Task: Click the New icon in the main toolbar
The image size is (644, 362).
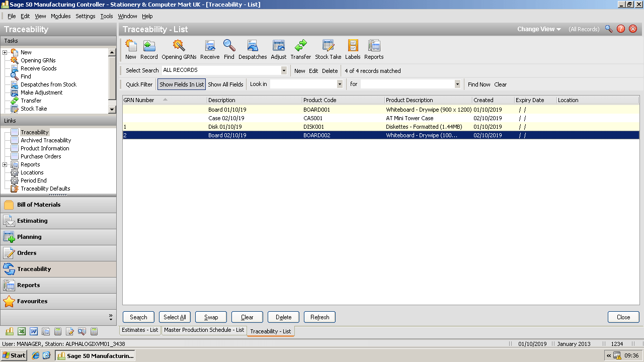Action: (x=131, y=49)
